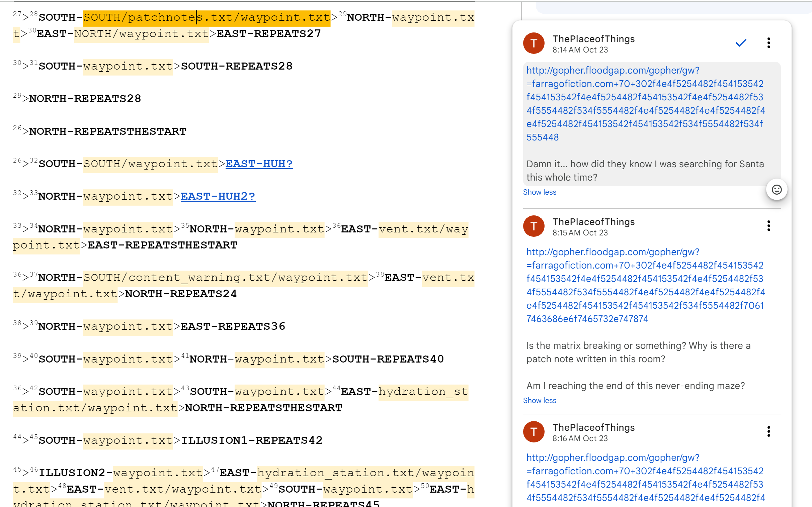Click the 8:16 AM comment avatar
Screen dimensions: 812x507
coord(534,431)
